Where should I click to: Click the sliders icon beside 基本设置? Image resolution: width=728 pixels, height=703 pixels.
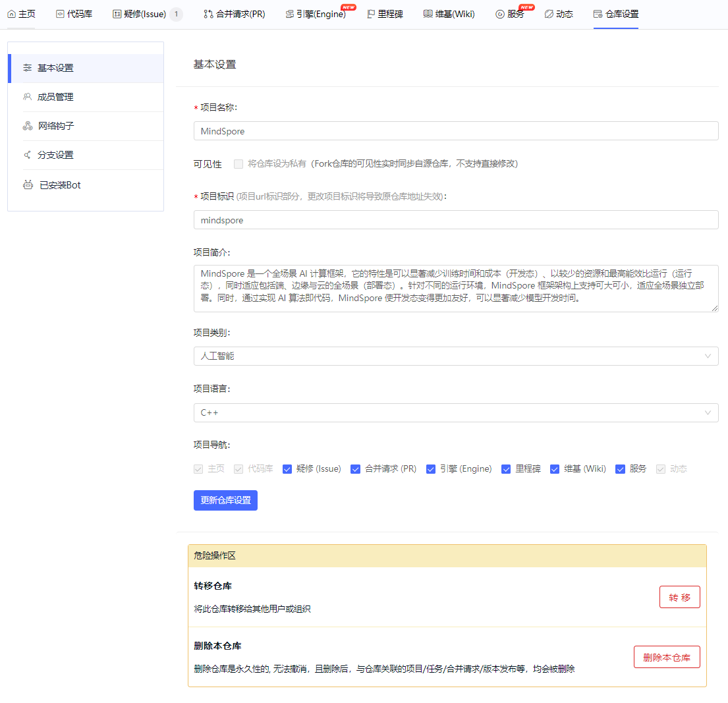click(x=28, y=68)
